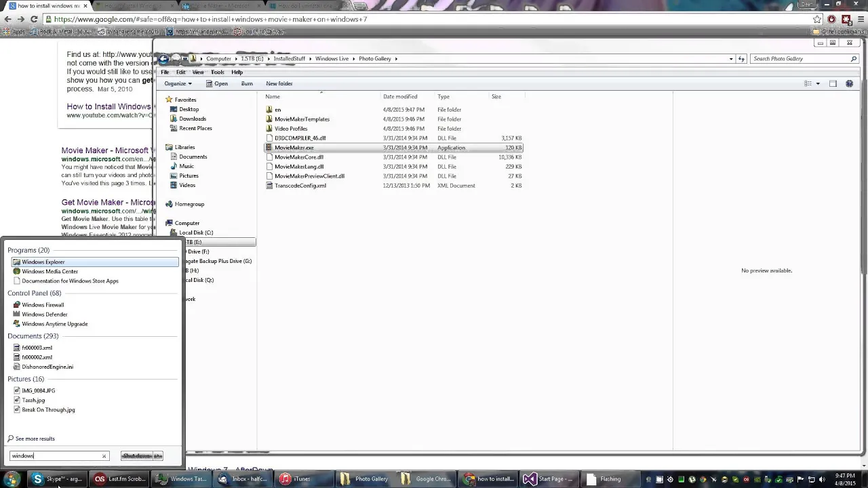Screen dimensions: 868x488
Task: Refresh the Explorer address bar location
Action: click(741, 59)
